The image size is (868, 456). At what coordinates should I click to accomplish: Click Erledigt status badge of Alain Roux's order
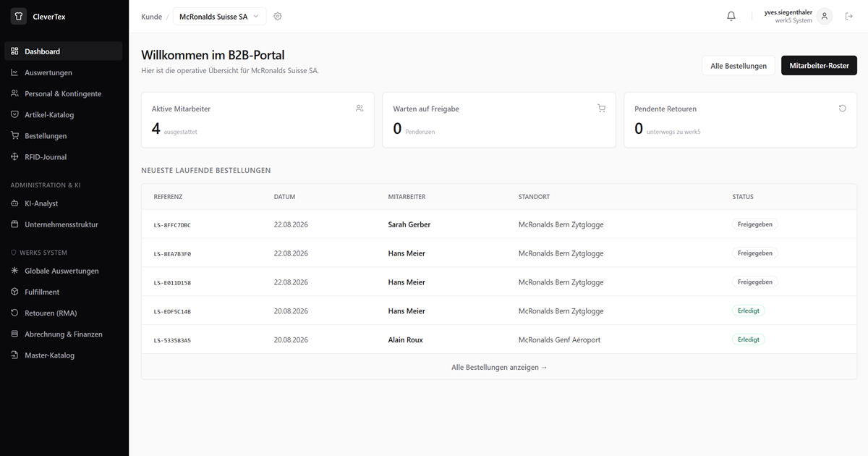pyautogui.click(x=749, y=339)
